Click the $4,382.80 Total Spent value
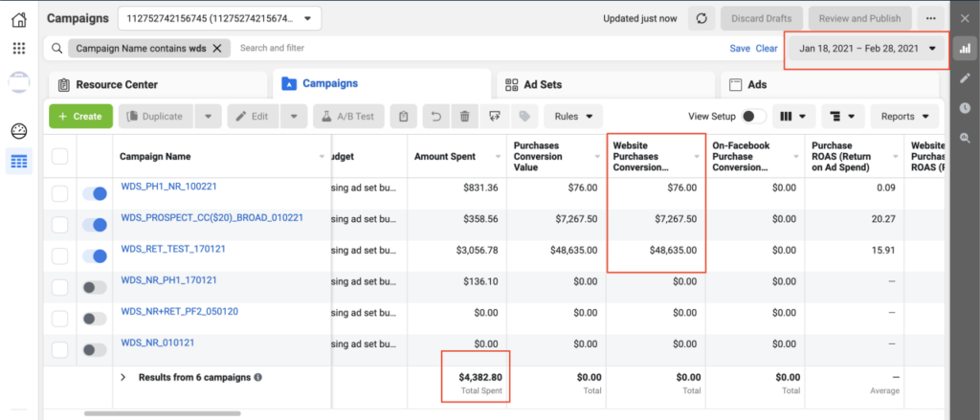This screenshot has width=980, height=420. coord(480,378)
